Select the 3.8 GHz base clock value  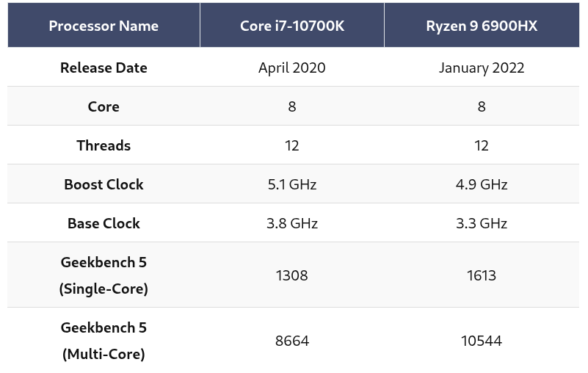click(292, 223)
